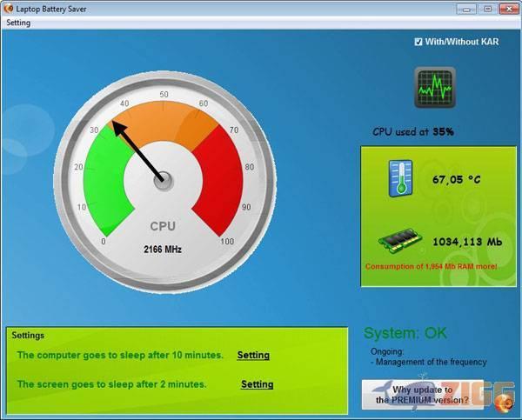Click the CPU activity monitor icon
Screen dimensions: 522x420
[435, 87]
